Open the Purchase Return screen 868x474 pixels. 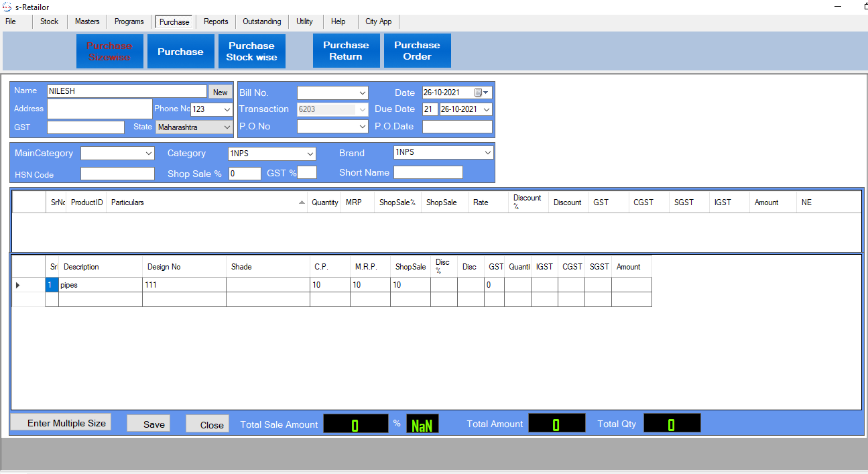click(346, 51)
